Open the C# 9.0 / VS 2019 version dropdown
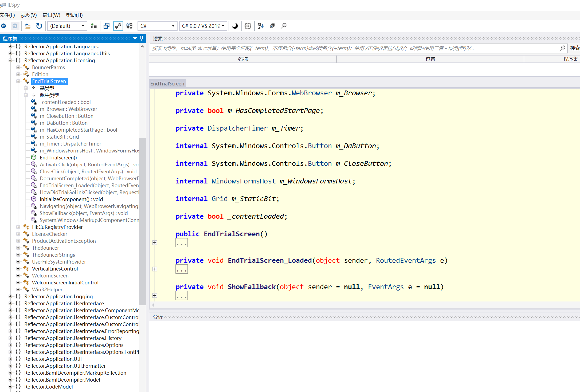Image resolution: width=580 pixels, height=392 pixels. pyautogui.click(x=203, y=26)
